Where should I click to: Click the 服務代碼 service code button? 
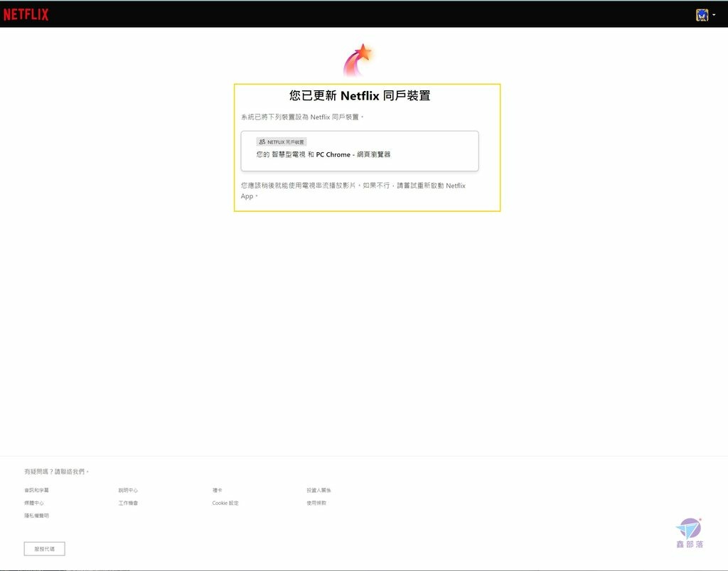45,549
